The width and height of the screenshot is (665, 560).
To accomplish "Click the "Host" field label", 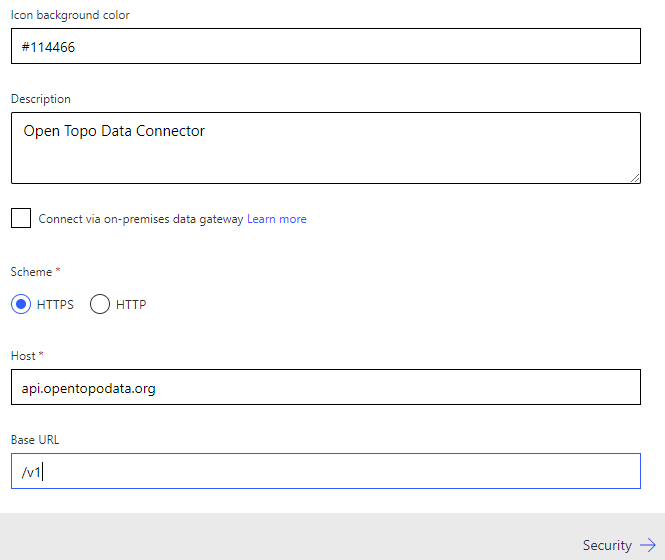I will click(x=24, y=356).
